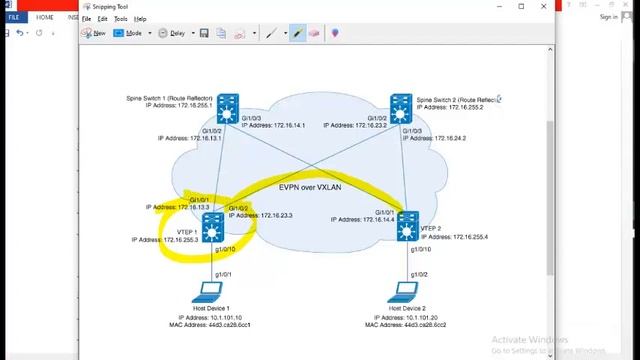Click the 'IP Address: 172.16.255.4' text
Image resolution: width=640 pixels, height=360 pixels.
[x=455, y=237]
